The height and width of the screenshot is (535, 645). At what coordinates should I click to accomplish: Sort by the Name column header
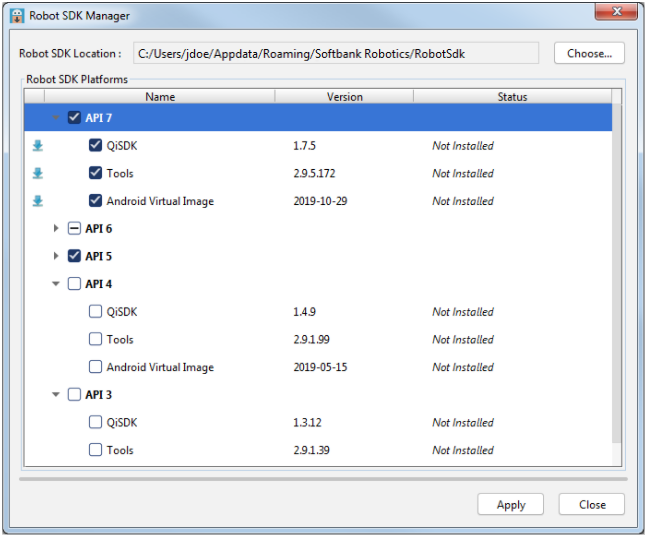pyautogui.click(x=160, y=97)
